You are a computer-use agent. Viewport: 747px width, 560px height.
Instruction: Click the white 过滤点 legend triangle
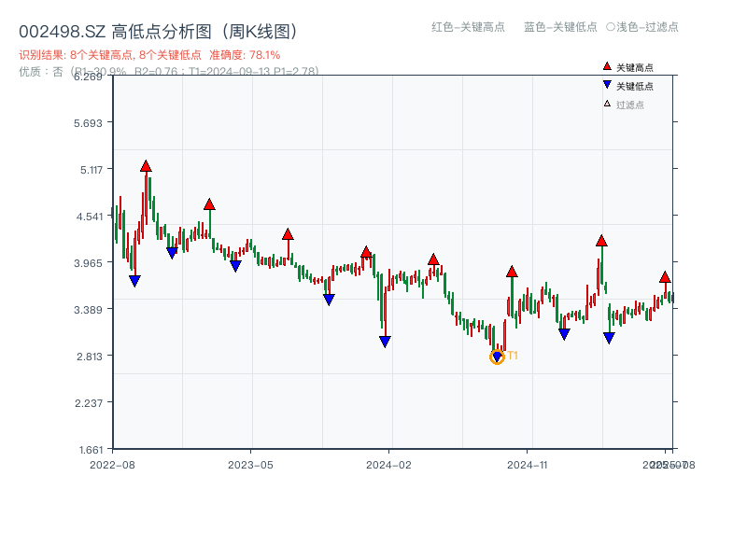tap(607, 104)
